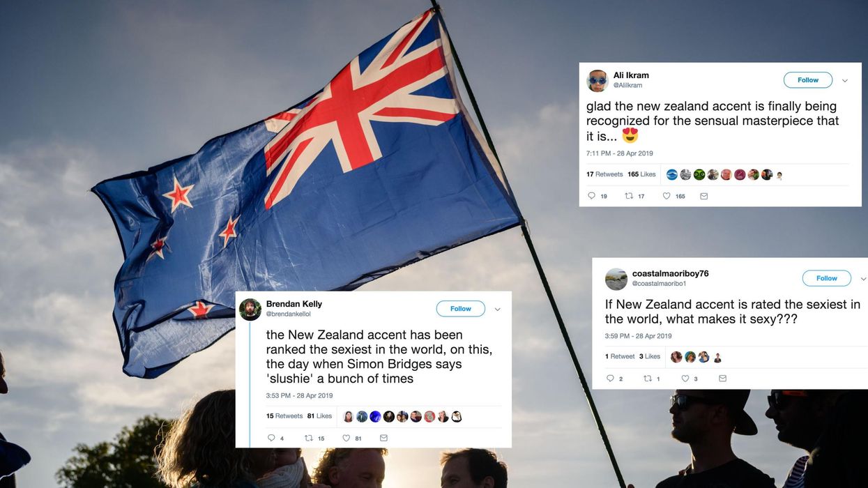
Task: Expand options chevron on Brendan Kelly's tweet
Action: click(498, 310)
